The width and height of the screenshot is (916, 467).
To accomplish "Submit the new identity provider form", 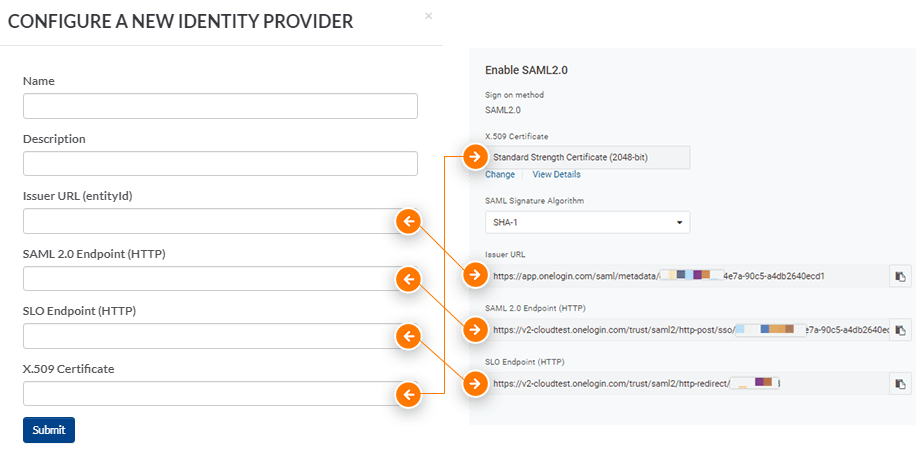I will [49, 430].
